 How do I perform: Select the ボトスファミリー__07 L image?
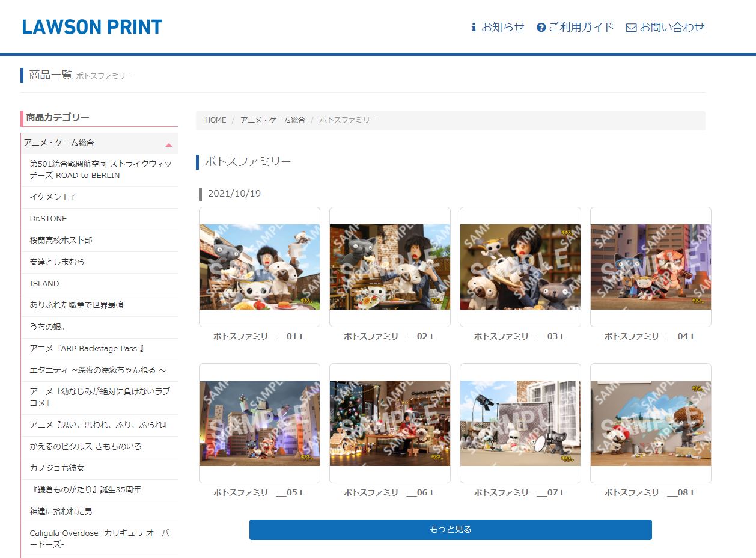520,423
